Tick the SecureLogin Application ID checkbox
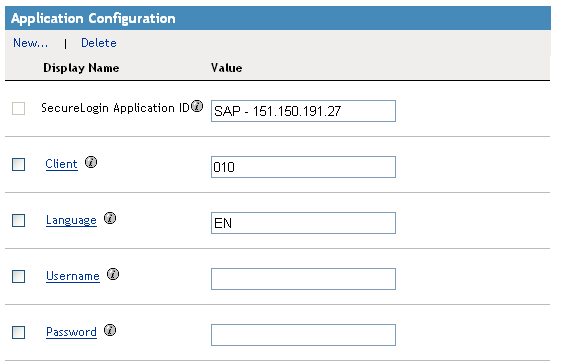The width and height of the screenshot is (561, 362). coord(19,108)
